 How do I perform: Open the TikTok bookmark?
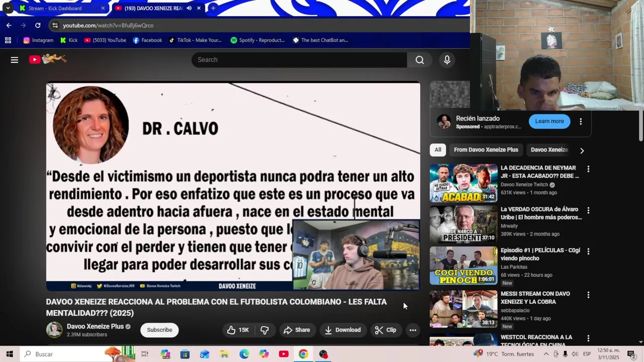point(195,40)
